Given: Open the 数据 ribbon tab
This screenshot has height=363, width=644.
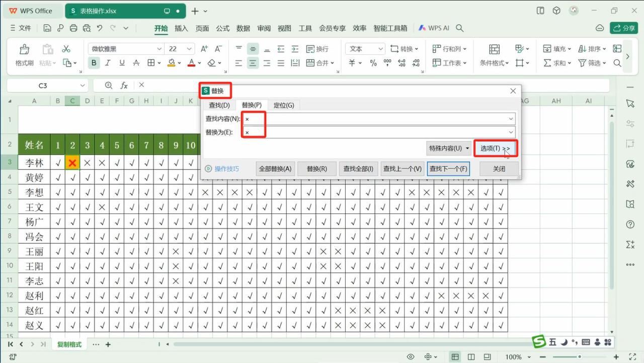Looking at the screenshot, I should pos(244,28).
